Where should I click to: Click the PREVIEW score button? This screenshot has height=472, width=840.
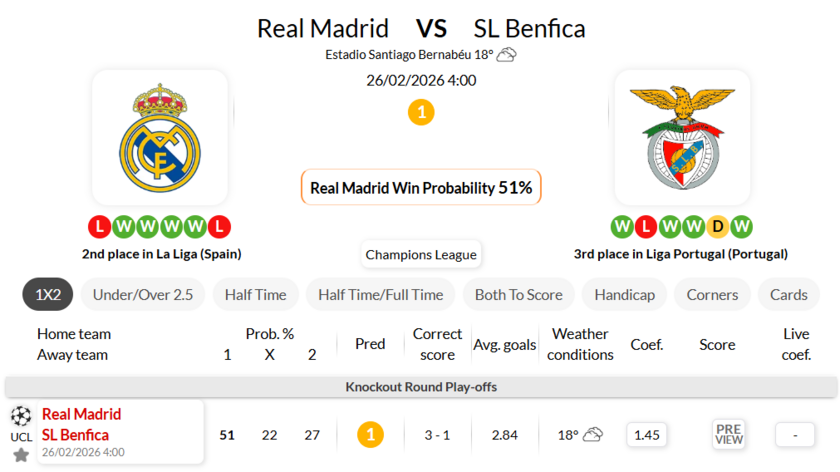pyautogui.click(x=729, y=434)
